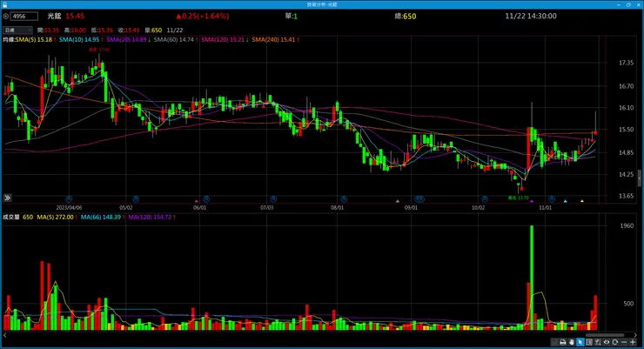Click the horizontal scrollbar thumb at bottom right
The height and width of the screenshot is (349, 644).
tap(605, 335)
